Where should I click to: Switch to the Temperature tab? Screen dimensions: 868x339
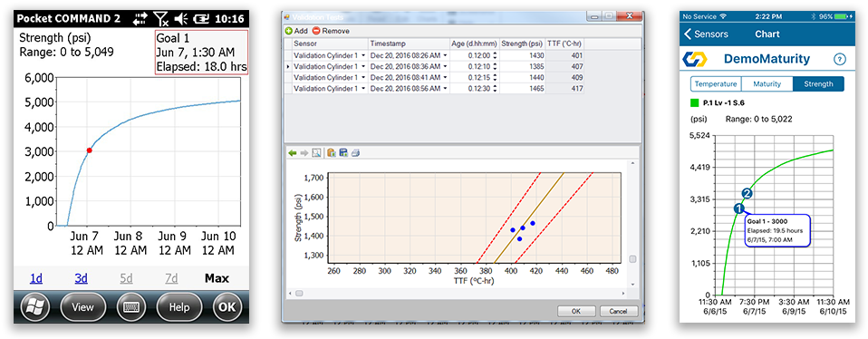pos(716,84)
